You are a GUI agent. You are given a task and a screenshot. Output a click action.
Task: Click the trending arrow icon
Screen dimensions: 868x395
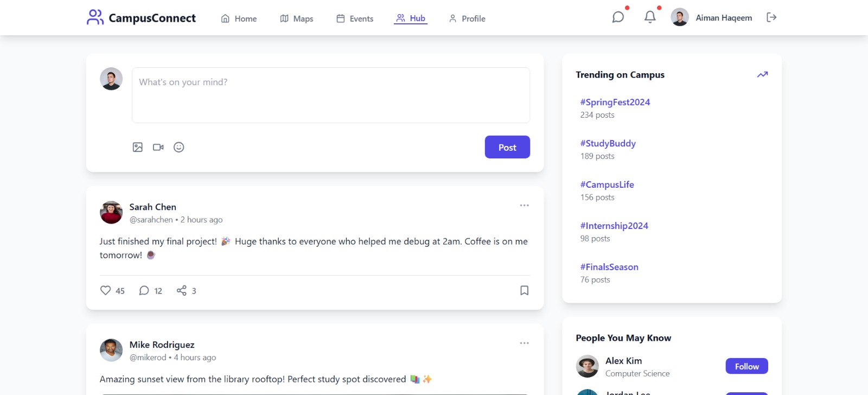[762, 74]
